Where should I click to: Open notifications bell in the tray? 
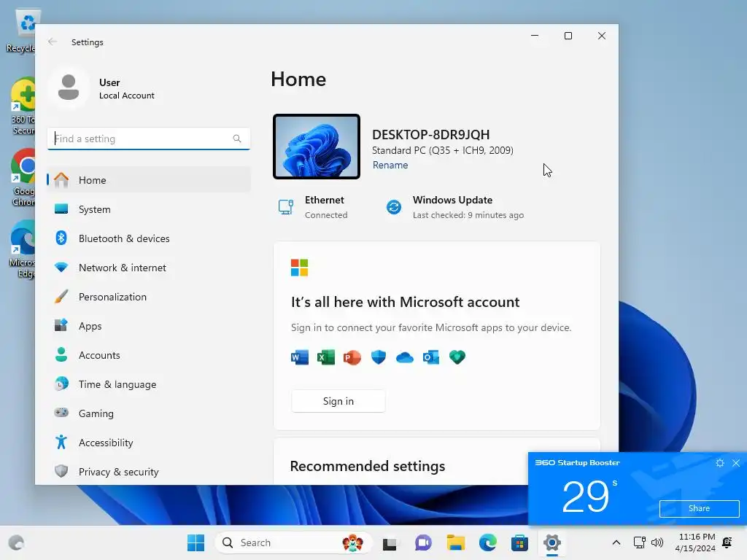coord(727,542)
